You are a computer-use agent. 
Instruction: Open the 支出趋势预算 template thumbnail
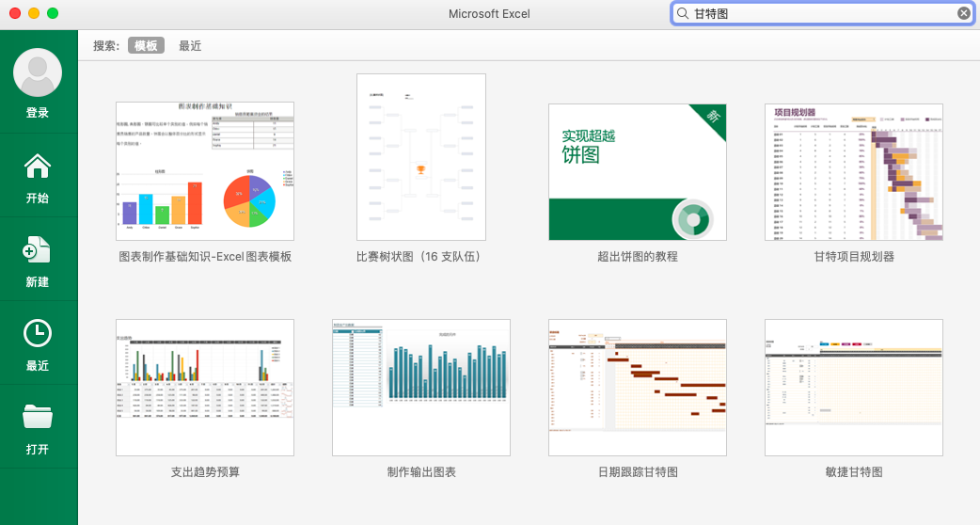(x=205, y=388)
